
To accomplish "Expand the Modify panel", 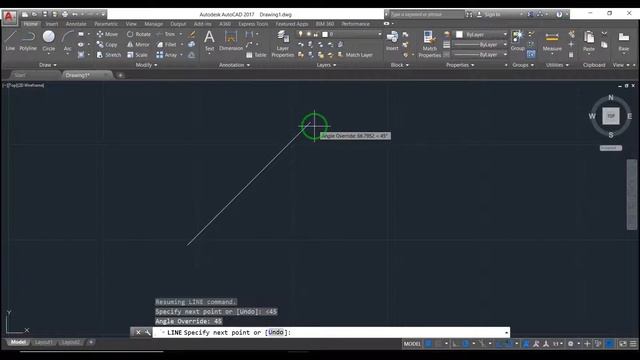I will click(x=146, y=65).
